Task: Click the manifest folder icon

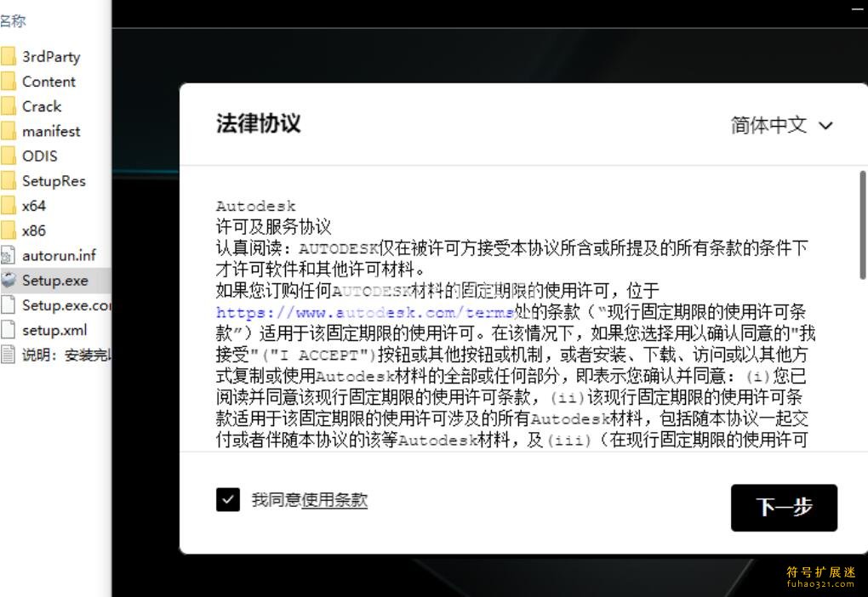Action: tap(8, 131)
